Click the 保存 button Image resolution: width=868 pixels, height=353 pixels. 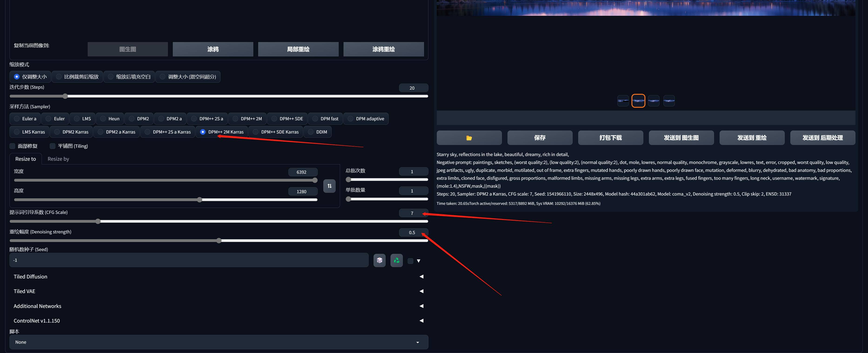coord(539,138)
